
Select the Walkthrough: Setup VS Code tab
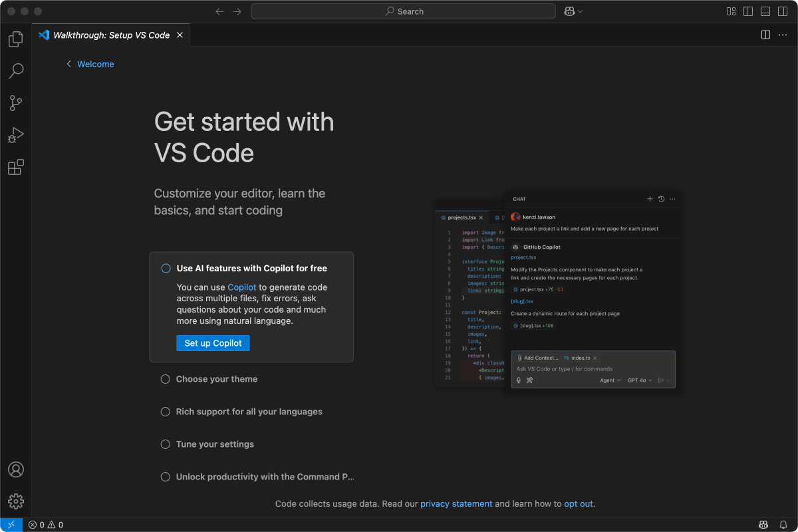pos(111,35)
